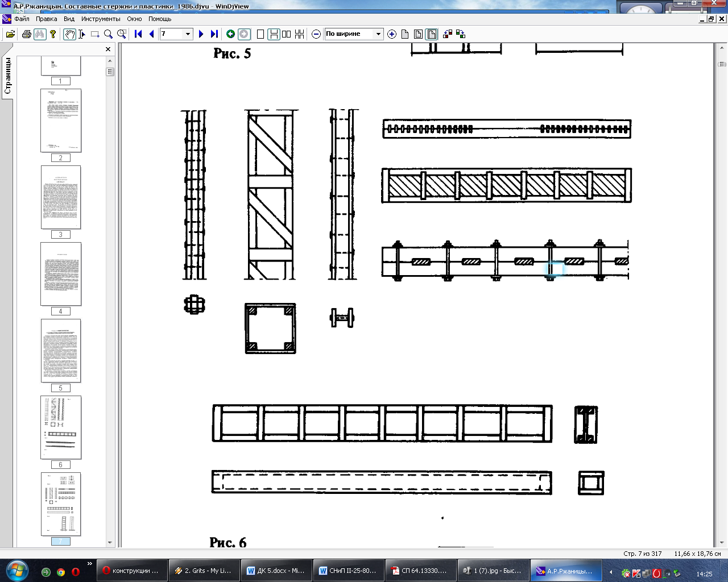Launch Chrome from quick launch bar
728x582 pixels.
click(61, 572)
